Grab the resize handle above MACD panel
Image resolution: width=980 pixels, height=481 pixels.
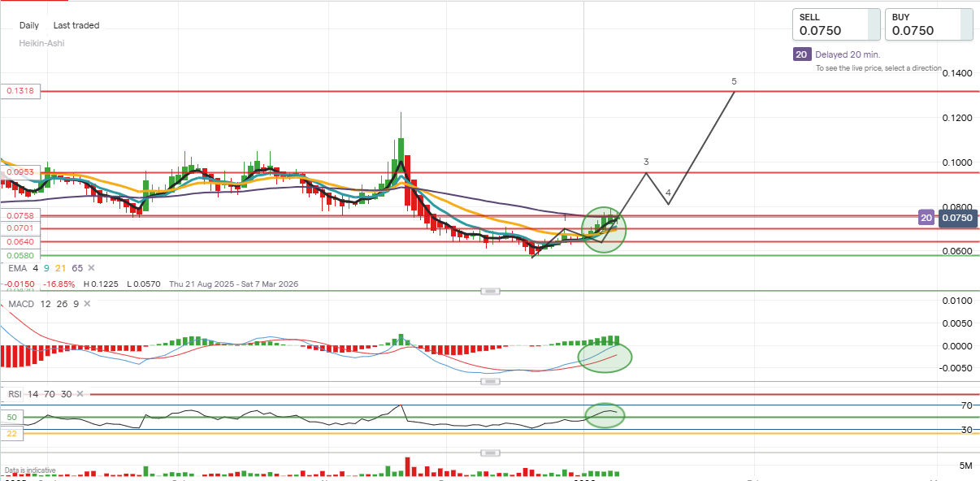489,291
